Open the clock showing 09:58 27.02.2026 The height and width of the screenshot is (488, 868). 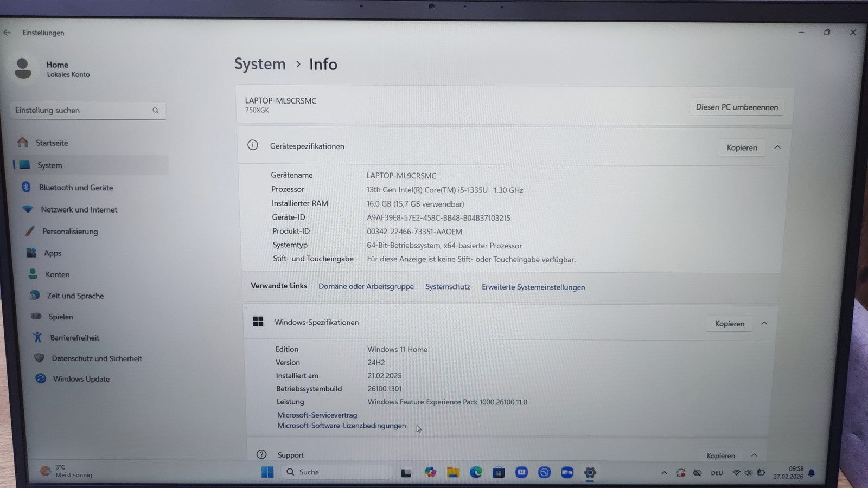pyautogui.click(x=788, y=473)
